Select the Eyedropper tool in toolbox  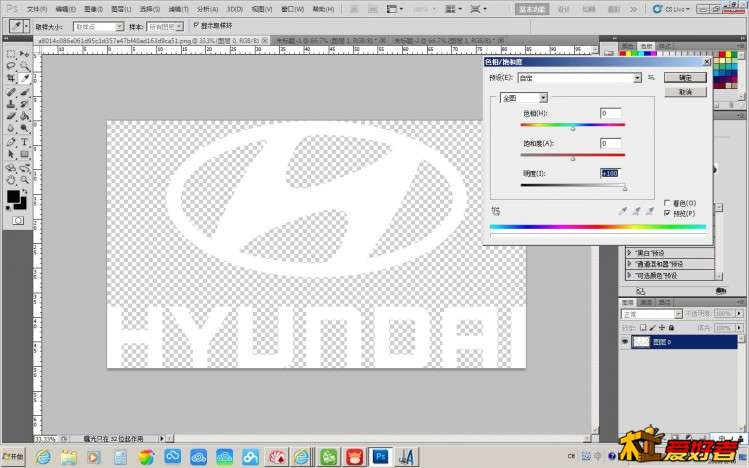point(24,78)
